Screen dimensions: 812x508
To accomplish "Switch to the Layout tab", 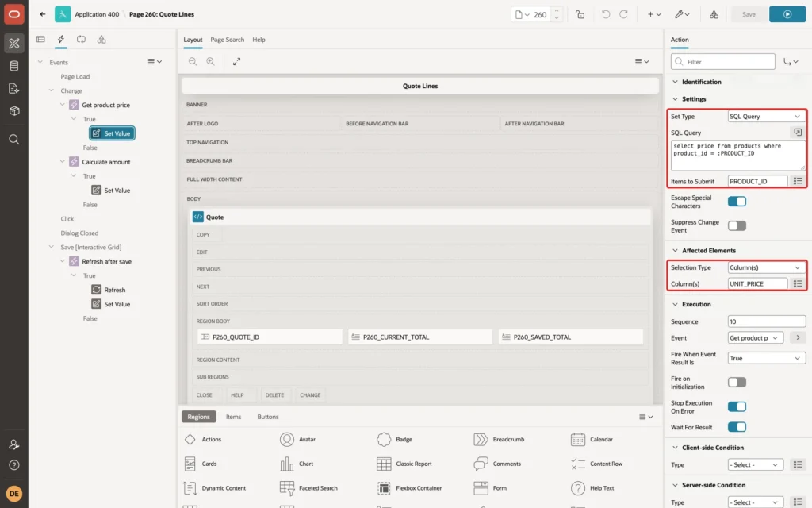I will point(193,40).
